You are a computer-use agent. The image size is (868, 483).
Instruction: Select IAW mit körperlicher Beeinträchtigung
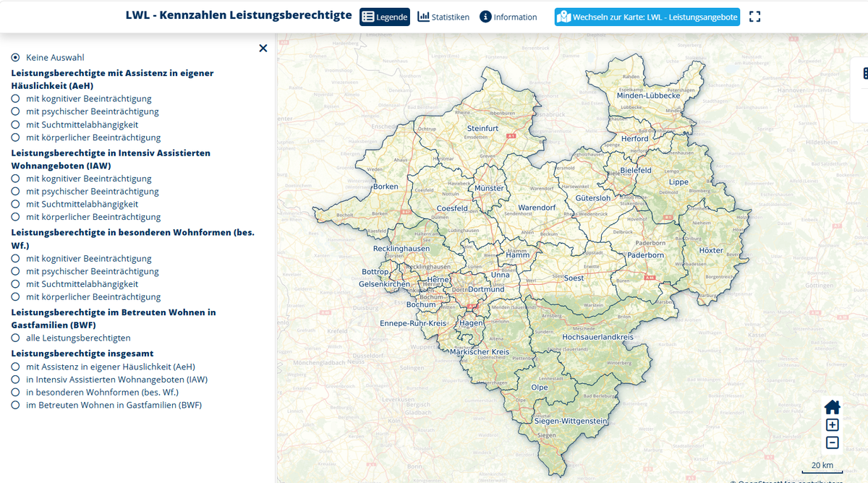(x=15, y=217)
